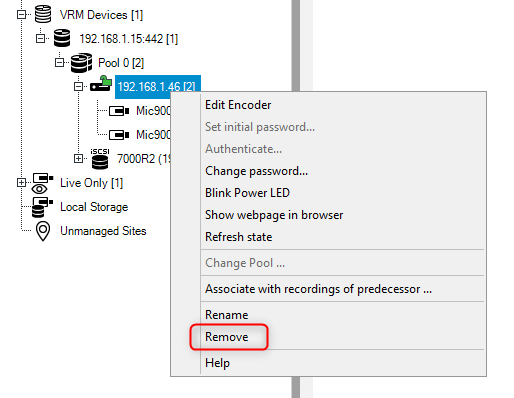The width and height of the screenshot is (514, 398).
Task: Collapse the 192.168.1.46 encoder node
Action: coord(78,87)
